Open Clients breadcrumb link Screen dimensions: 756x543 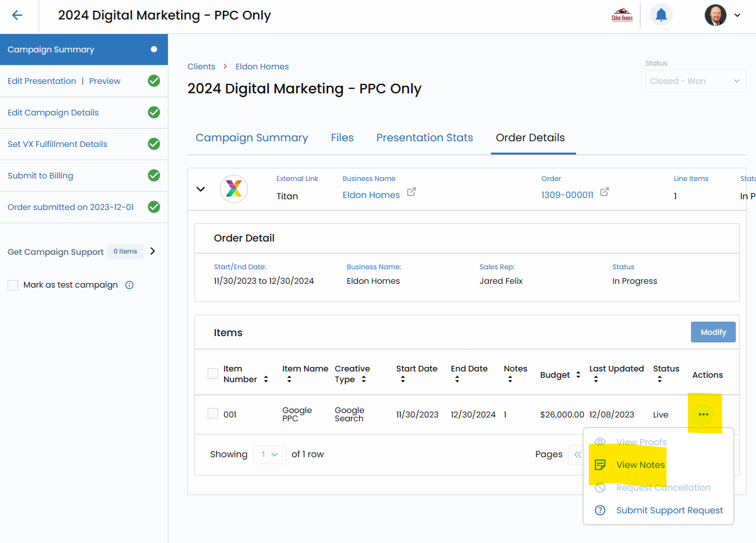[x=201, y=66]
